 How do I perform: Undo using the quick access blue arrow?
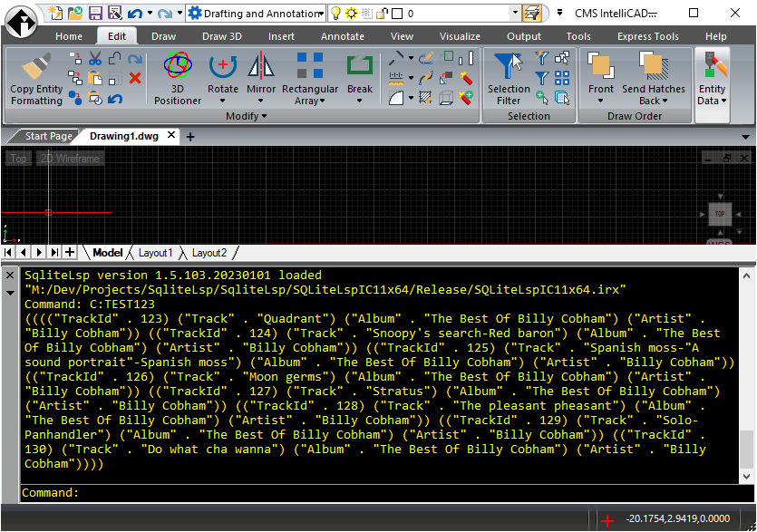pos(135,13)
